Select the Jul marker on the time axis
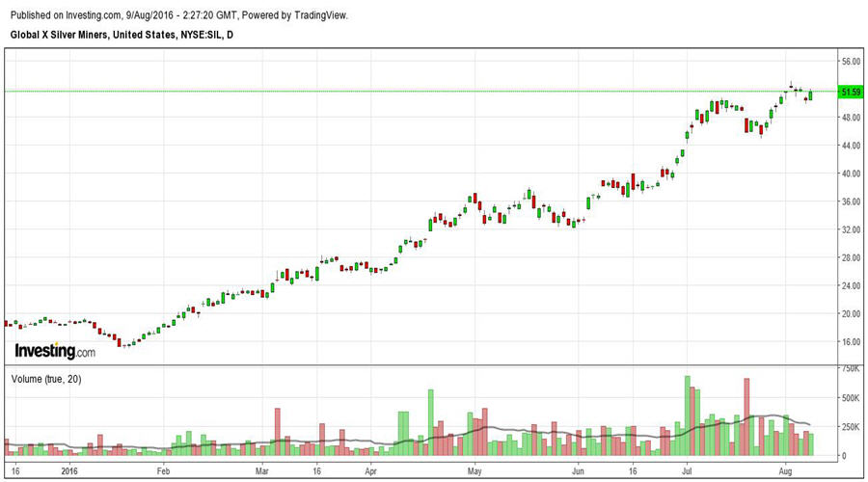 click(x=687, y=471)
